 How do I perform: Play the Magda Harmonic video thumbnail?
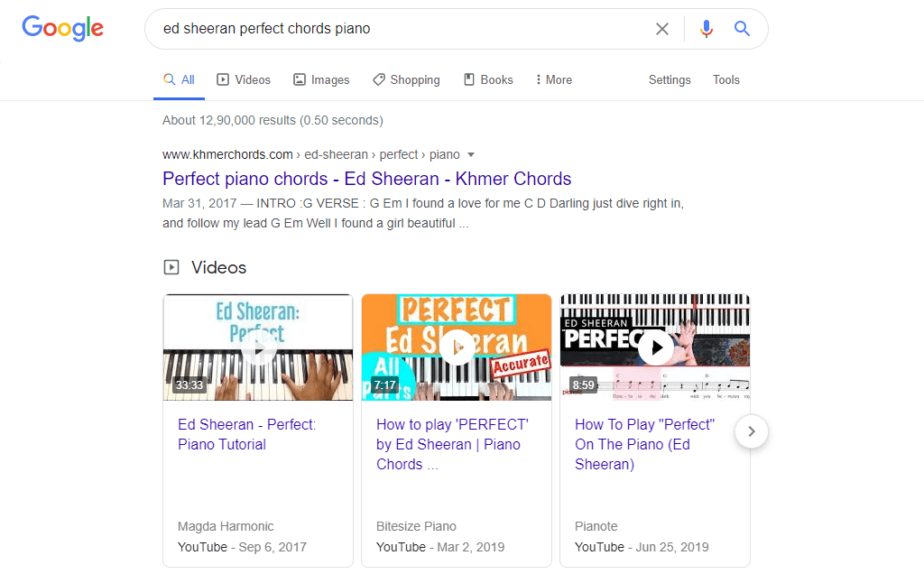258,347
